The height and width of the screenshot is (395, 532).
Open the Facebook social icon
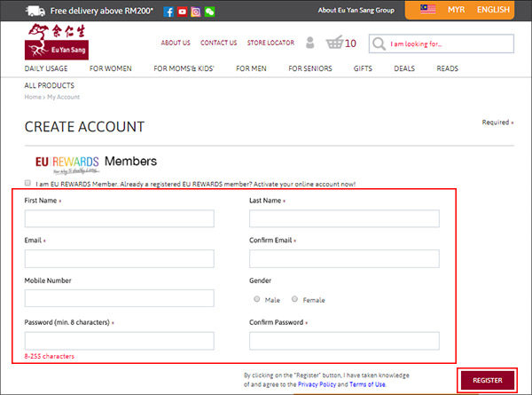click(168, 12)
